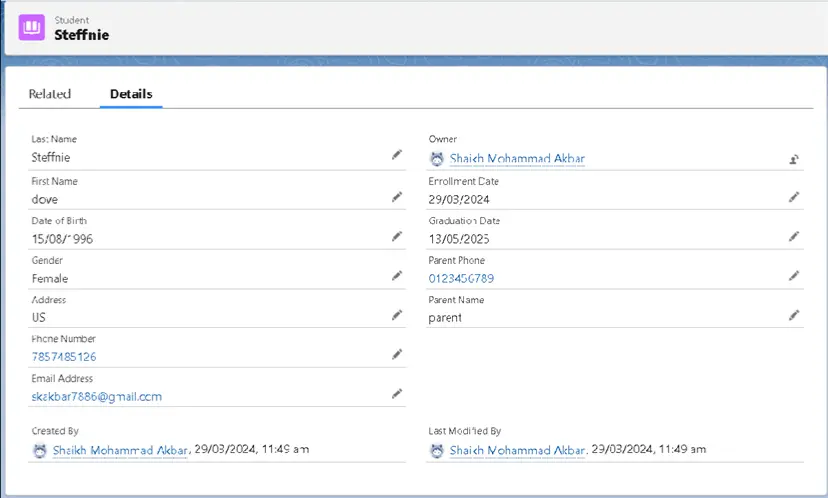828x498 pixels.
Task: Click the phone number 7857485126 link
Action: point(64,356)
